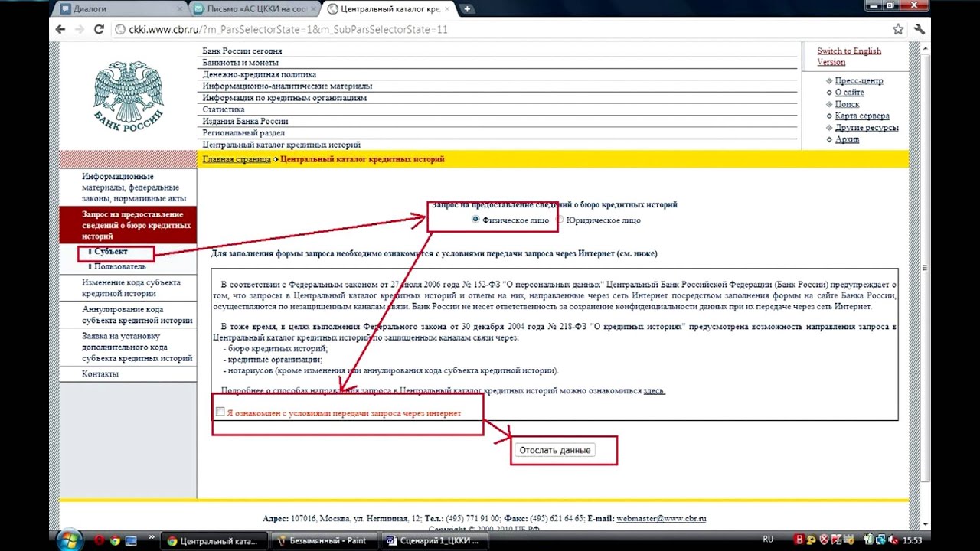Select the Центральный каталог кре... browser tab
The height and width of the screenshot is (551, 980).
[390, 9]
